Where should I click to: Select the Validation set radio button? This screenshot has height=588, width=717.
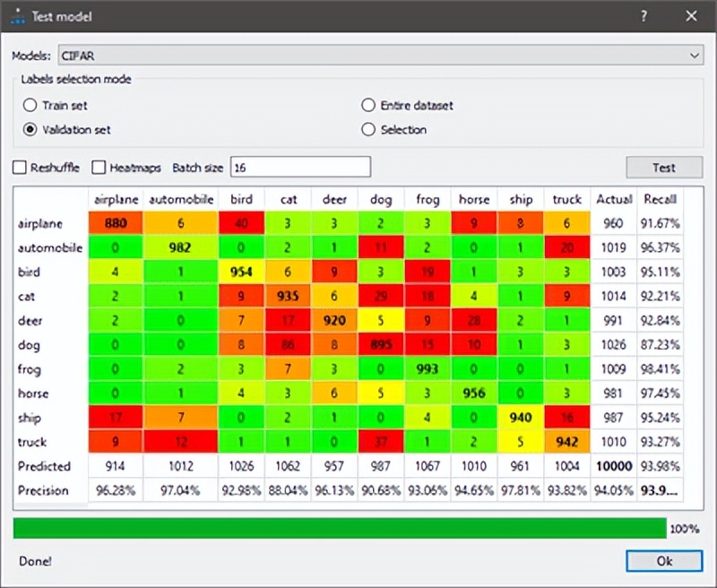(30, 129)
